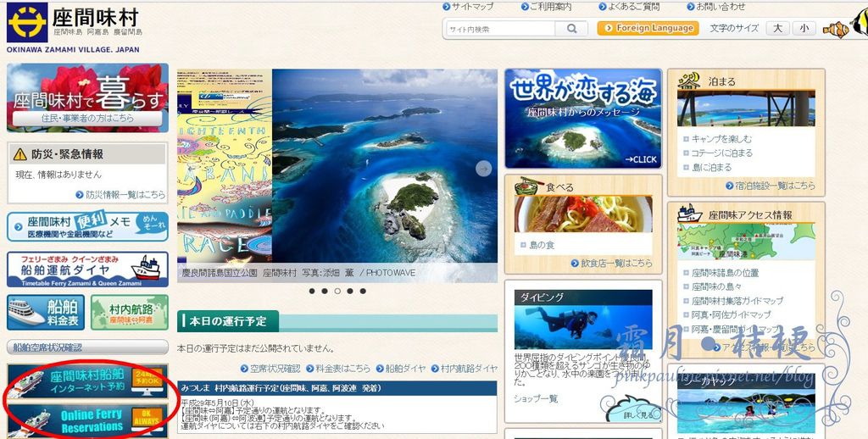
Task: Click the Zamami access map image
Action: (746, 242)
